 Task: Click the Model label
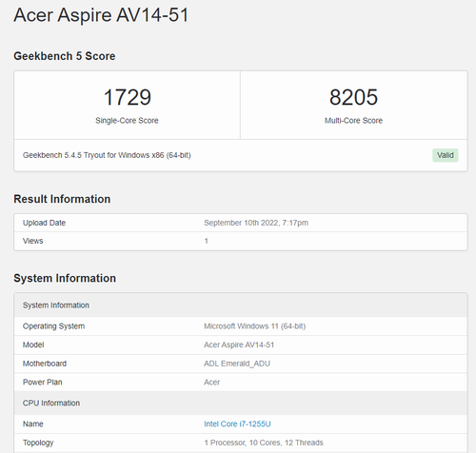(33, 345)
